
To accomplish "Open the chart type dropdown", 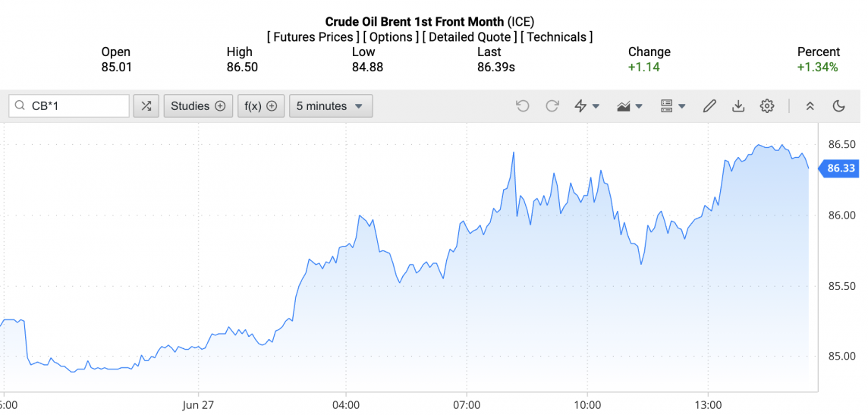I will point(630,106).
